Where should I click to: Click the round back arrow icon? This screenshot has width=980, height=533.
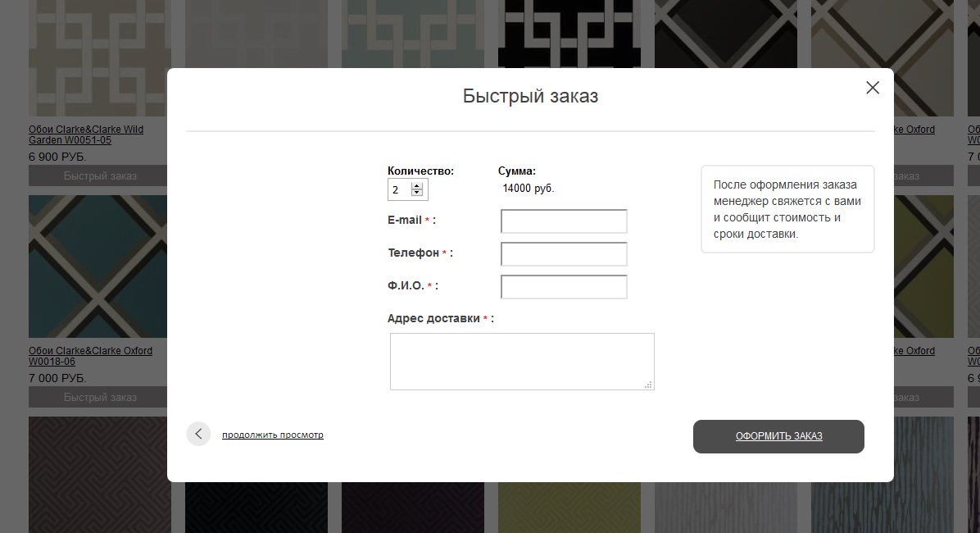coord(198,434)
